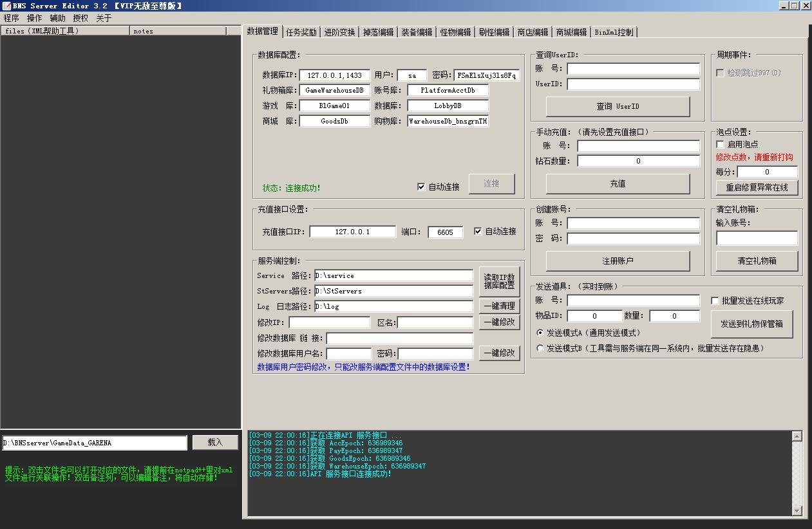Switch to the 任务奖励 tab

click(x=301, y=32)
